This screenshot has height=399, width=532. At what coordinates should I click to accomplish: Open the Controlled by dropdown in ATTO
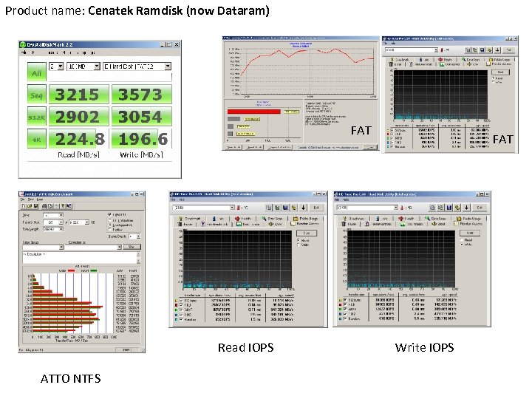coord(93,247)
